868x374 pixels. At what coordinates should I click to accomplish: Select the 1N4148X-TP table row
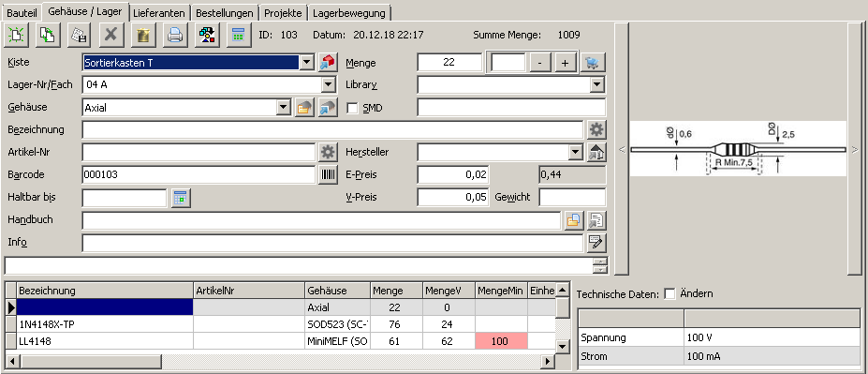coord(286,324)
